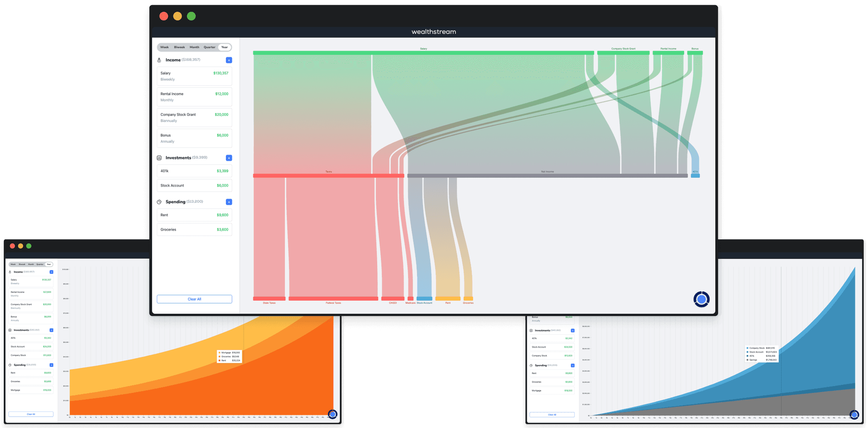
Task: Click Clear All in left background window
Action: pos(31,414)
